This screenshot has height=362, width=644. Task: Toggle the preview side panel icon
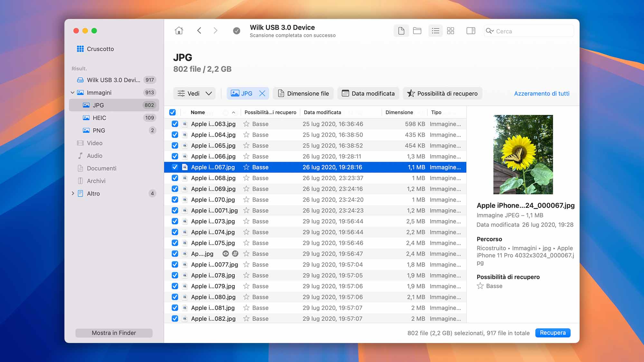[471, 31]
